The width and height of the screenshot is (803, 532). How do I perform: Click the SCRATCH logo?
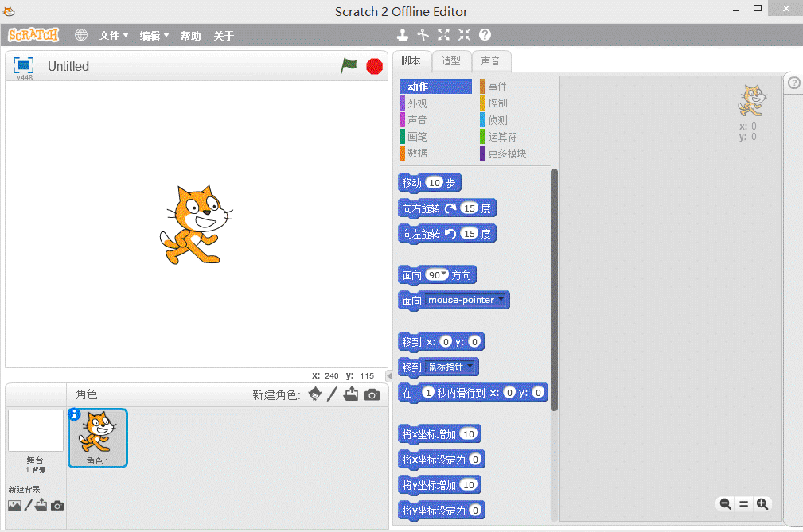[x=33, y=35]
